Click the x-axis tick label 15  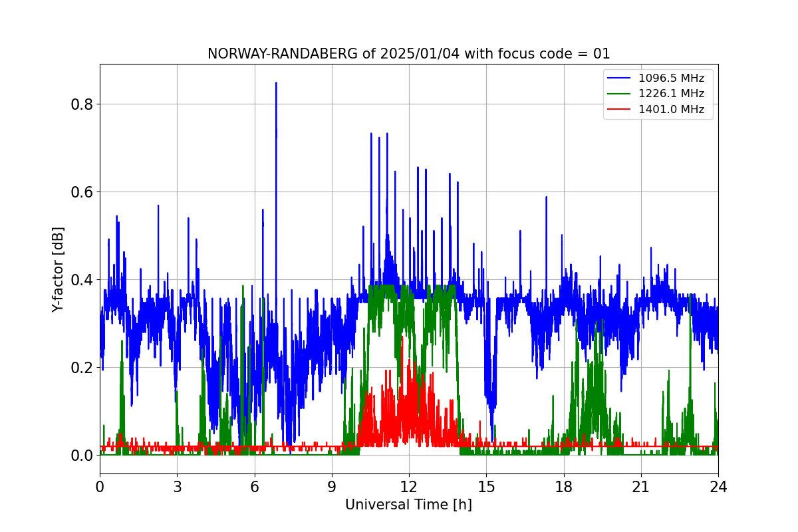click(486, 487)
